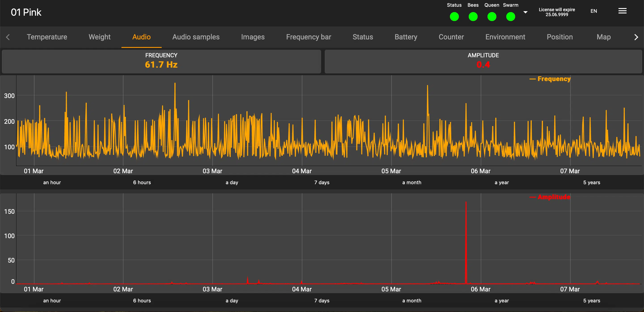The width and height of the screenshot is (644, 312).
Task: Click the 04 Mar label on frequency axis
Action: [x=302, y=171]
